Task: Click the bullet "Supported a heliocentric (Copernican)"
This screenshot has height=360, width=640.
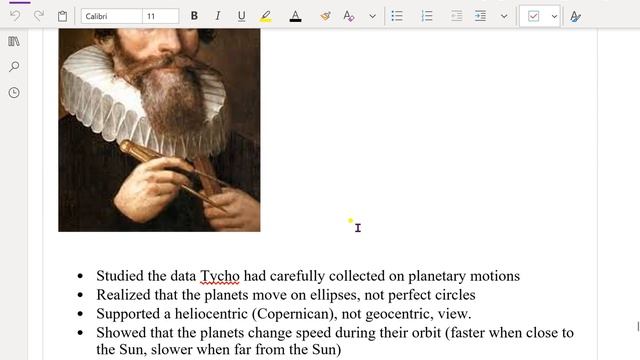Action: [284, 313]
